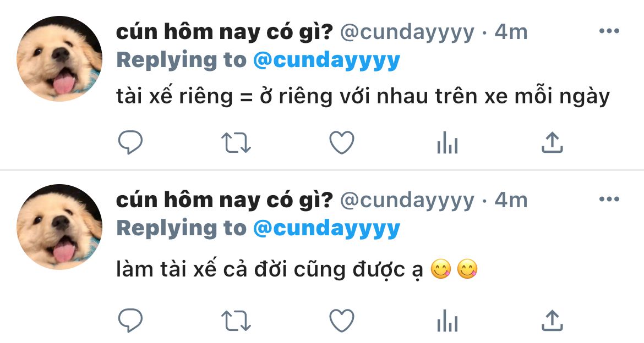View analytics of the second tweet

[447, 320]
